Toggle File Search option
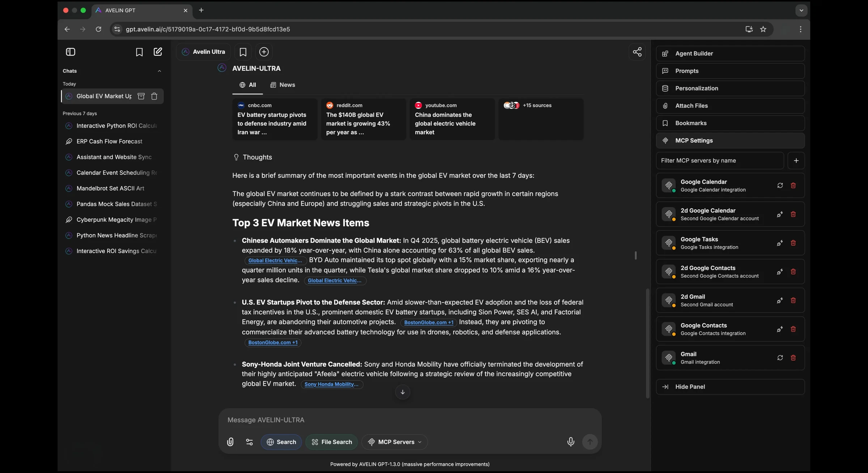The width and height of the screenshot is (868, 473). pyautogui.click(x=332, y=442)
